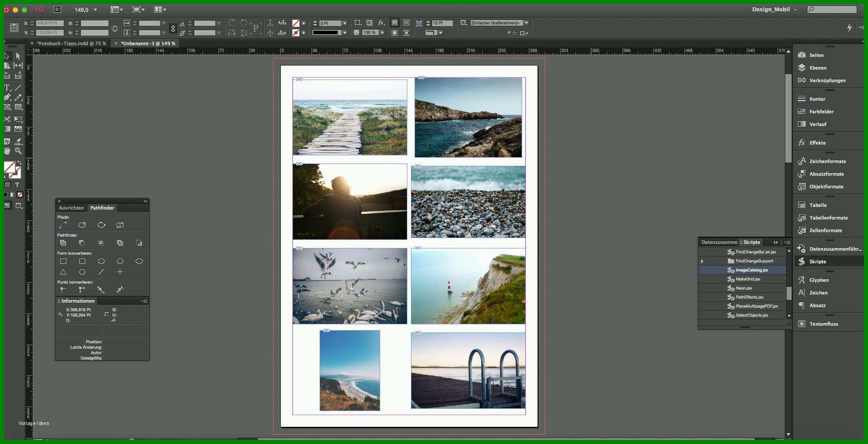Viewport: 868px width, 444px height.
Task: Open Verknüpfungen panel
Action: tap(828, 80)
